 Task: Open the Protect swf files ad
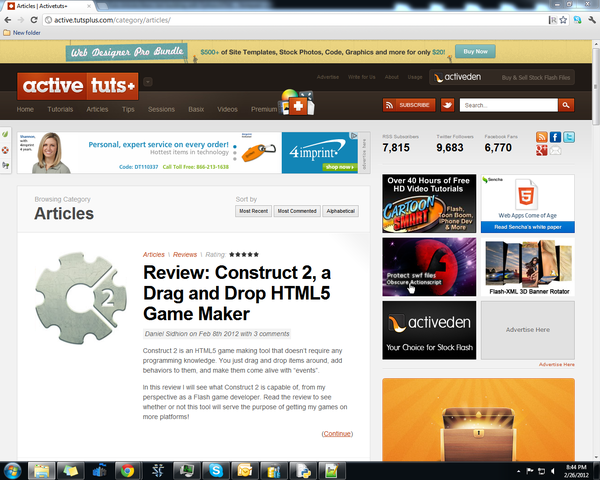429,267
